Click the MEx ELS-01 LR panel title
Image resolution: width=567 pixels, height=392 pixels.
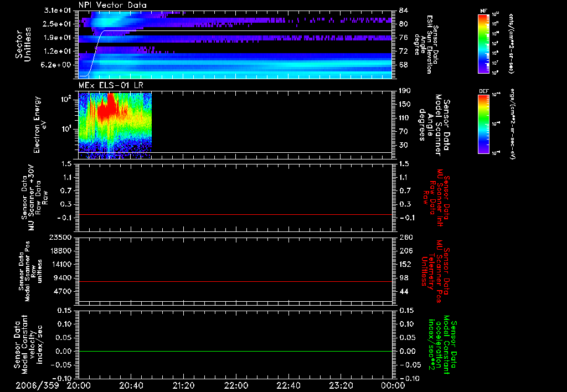tap(111, 85)
